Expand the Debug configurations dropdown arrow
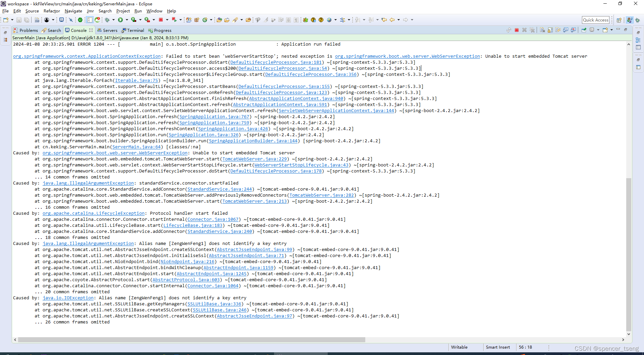 coord(113,20)
